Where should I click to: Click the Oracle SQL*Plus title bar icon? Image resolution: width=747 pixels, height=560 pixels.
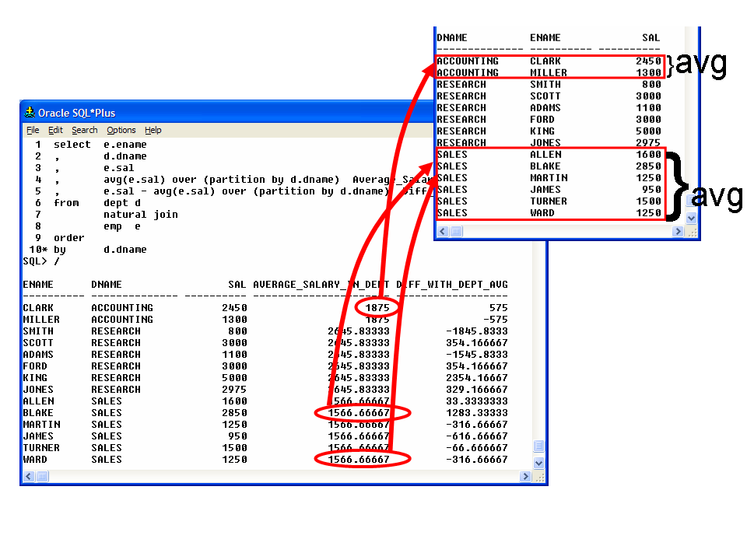(30, 113)
